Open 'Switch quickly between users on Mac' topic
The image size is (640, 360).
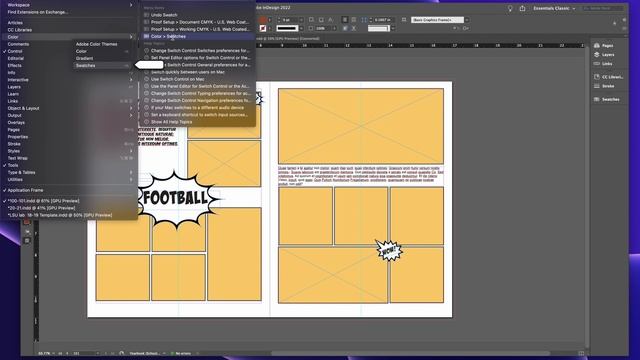pos(188,72)
